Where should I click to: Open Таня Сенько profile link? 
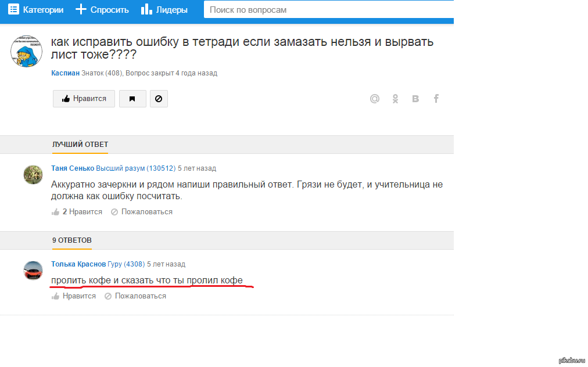pyautogui.click(x=73, y=168)
